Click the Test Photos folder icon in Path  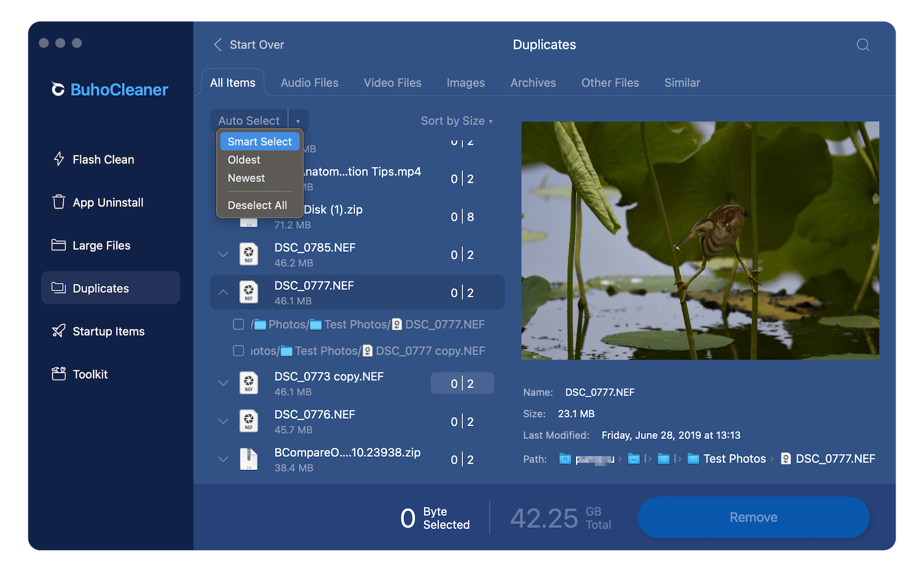[x=694, y=459]
